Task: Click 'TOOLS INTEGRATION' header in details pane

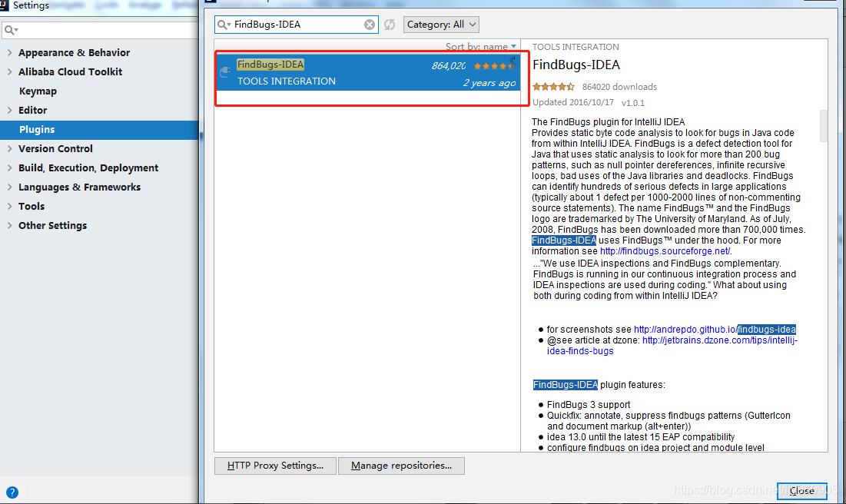Action: coord(576,47)
